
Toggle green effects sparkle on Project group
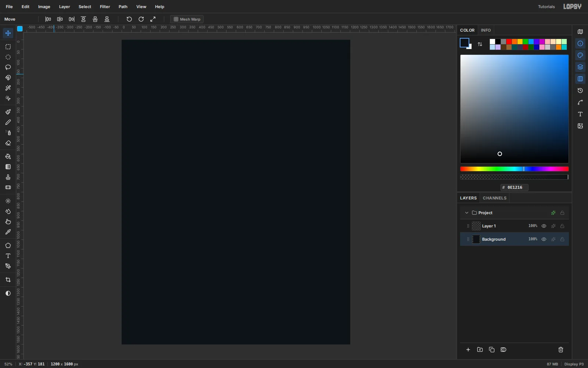pyautogui.click(x=553, y=213)
